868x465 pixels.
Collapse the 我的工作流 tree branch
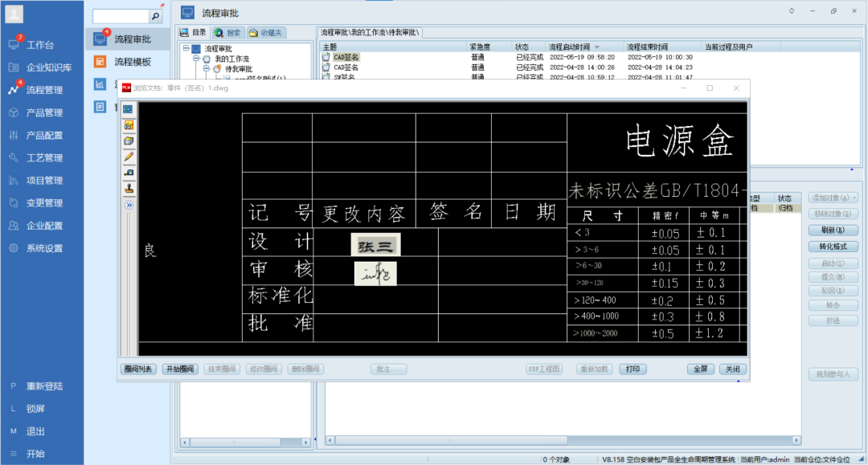click(x=194, y=57)
